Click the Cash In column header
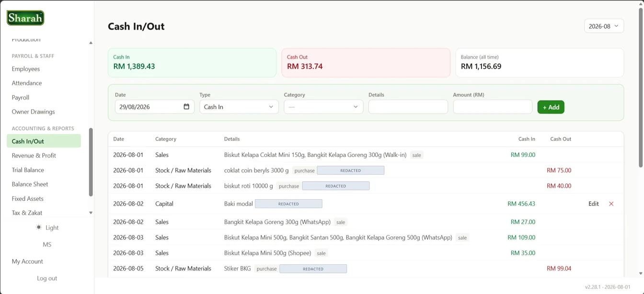Screen dimensions: 644x294 coord(527,139)
